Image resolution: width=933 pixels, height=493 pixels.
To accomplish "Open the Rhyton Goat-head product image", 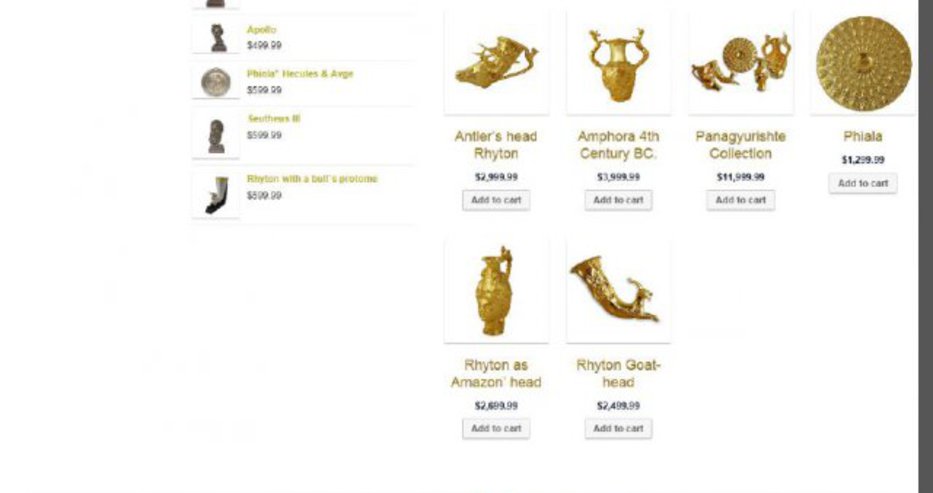I will (618, 291).
